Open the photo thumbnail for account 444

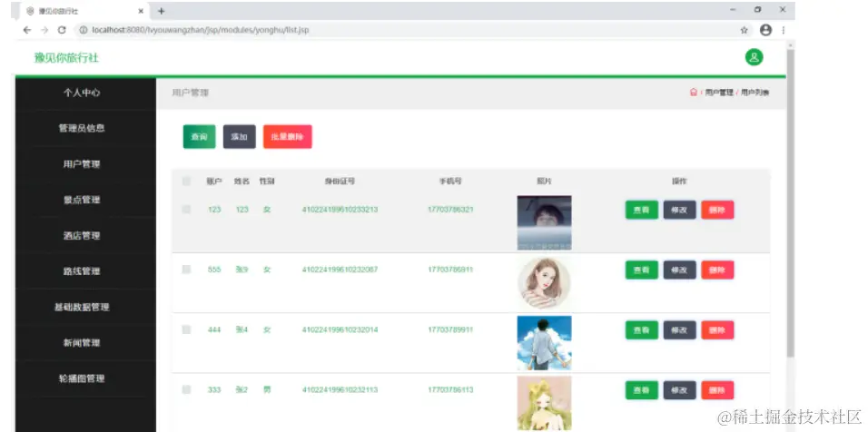click(x=544, y=343)
